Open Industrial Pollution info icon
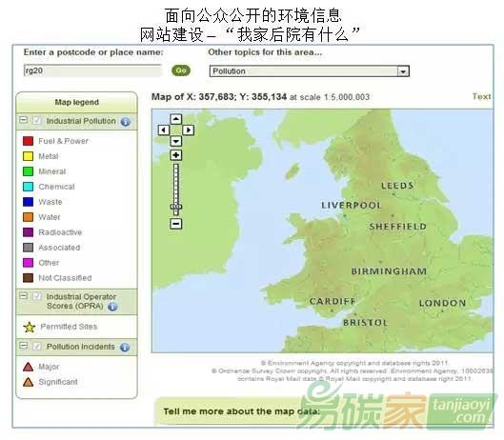 [x=126, y=122]
